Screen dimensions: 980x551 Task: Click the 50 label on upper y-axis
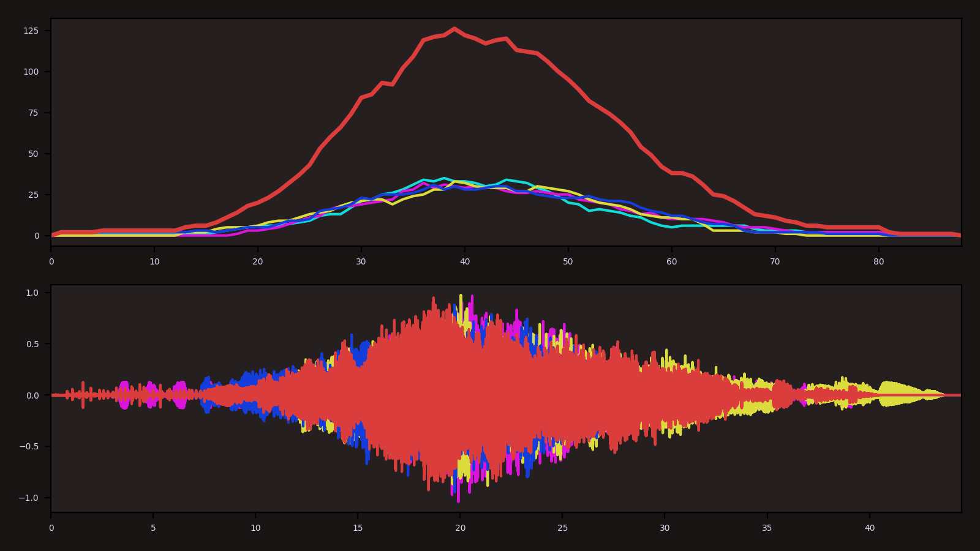[33, 154]
